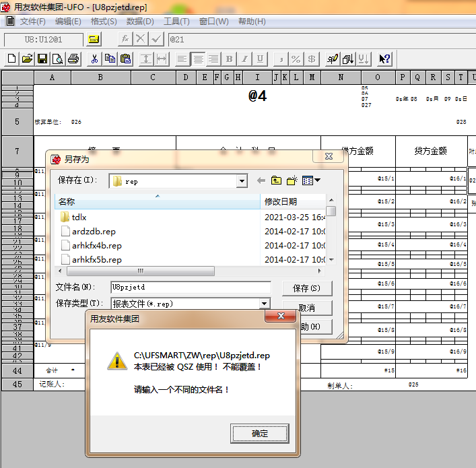
Task: Select the tdlx folder in file list
Action: click(x=73, y=217)
